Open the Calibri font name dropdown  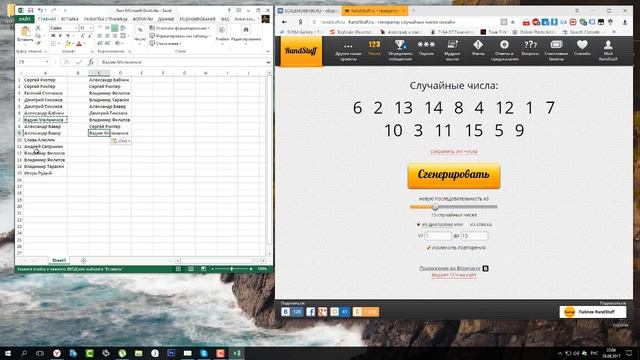click(x=76, y=28)
